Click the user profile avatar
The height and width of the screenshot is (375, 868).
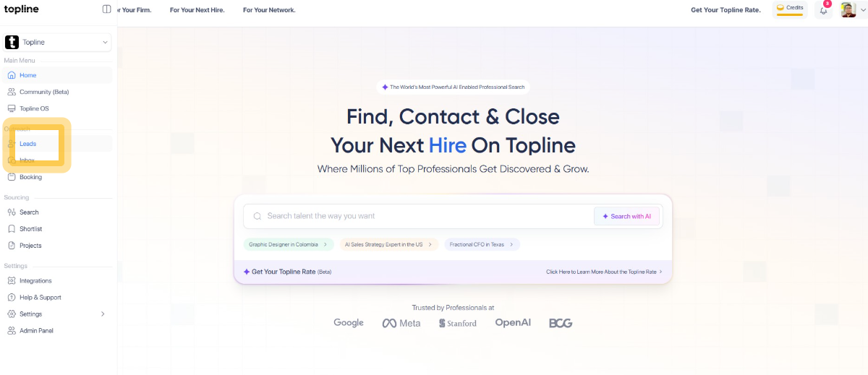pos(848,9)
